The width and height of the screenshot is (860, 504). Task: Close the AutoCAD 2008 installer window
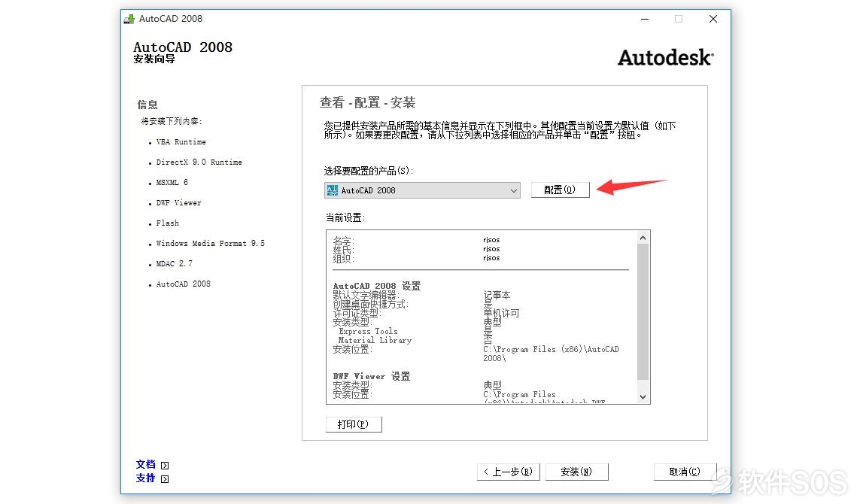point(713,20)
